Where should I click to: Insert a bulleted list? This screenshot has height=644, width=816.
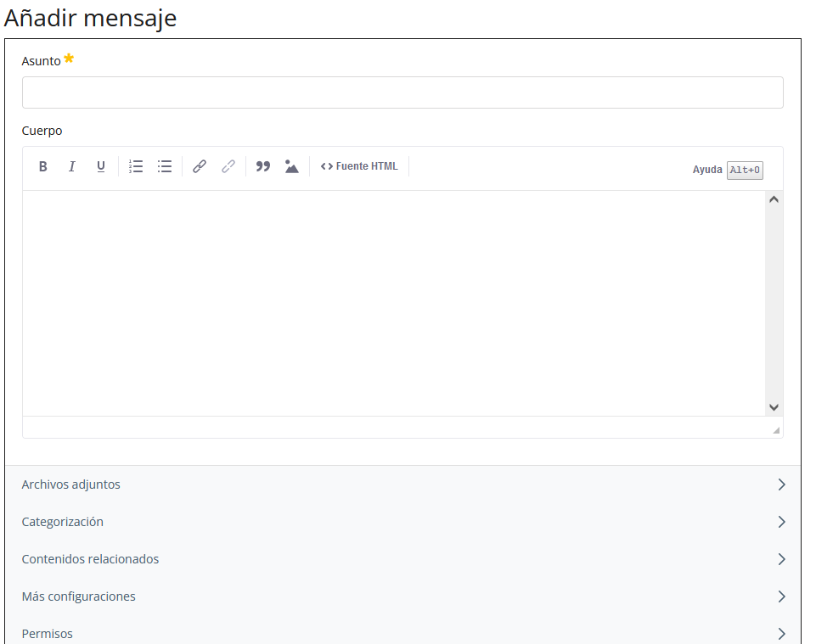165,166
